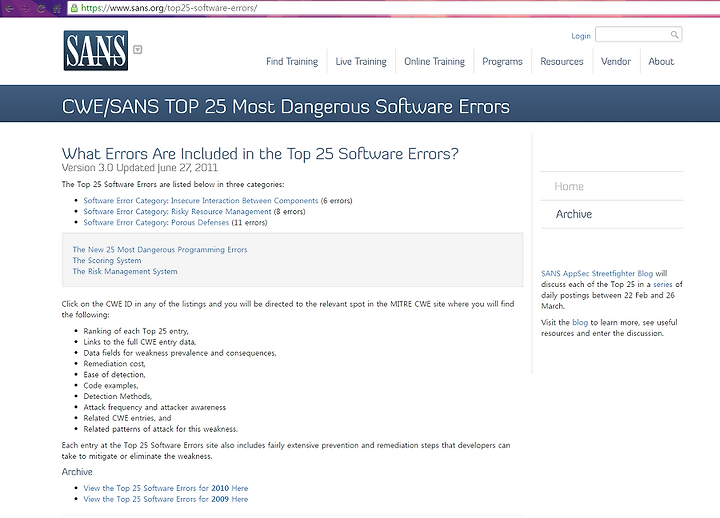Click the 'Ease of detection' bullet
Screen dimensions: 720x518
coord(114,375)
